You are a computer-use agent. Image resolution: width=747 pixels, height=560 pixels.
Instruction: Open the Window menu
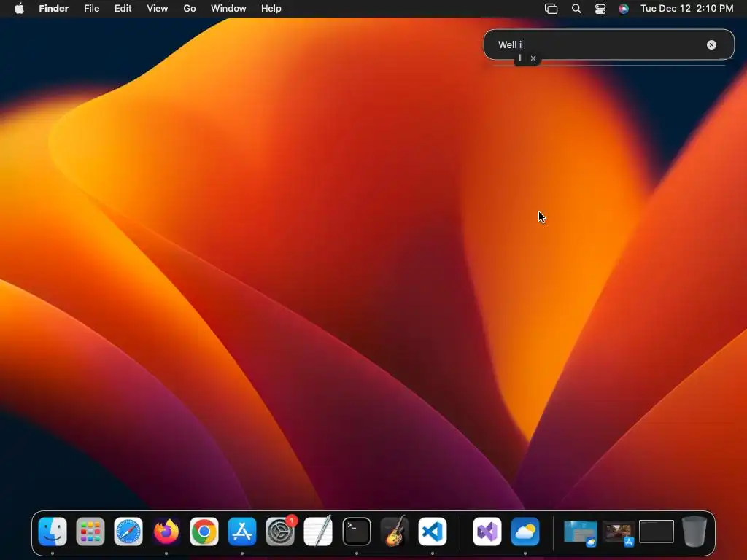pyautogui.click(x=228, y=9)
